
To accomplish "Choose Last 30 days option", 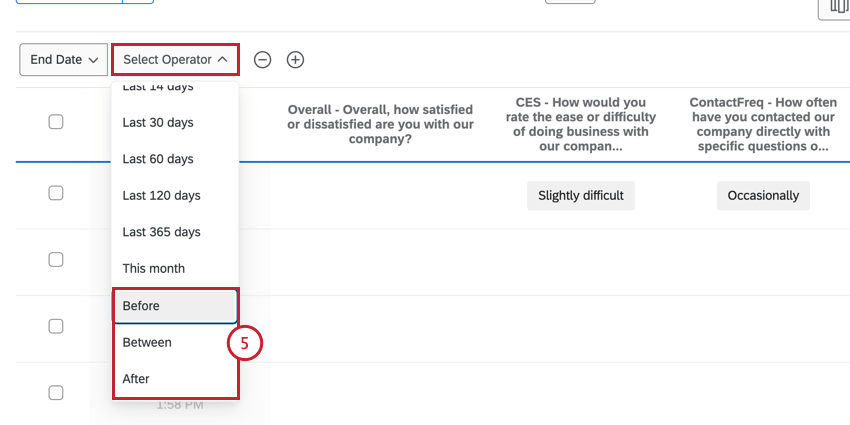I will tap(175, 123).
